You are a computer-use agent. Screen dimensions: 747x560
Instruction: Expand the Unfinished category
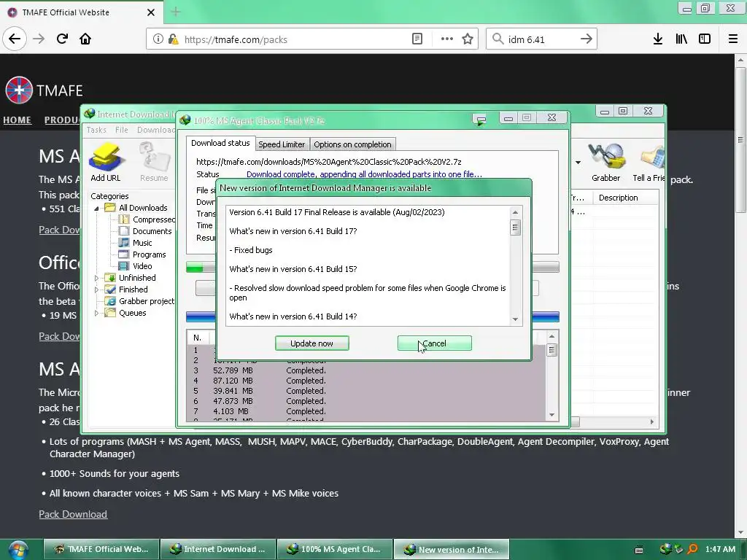(x=97, y=278)
